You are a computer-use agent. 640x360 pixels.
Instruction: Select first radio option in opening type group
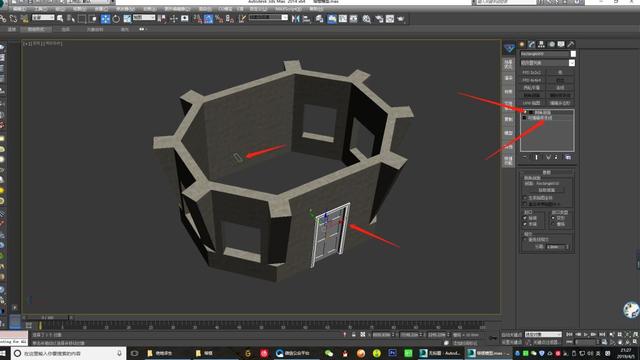pyautogui.click(x=553, y=218)
